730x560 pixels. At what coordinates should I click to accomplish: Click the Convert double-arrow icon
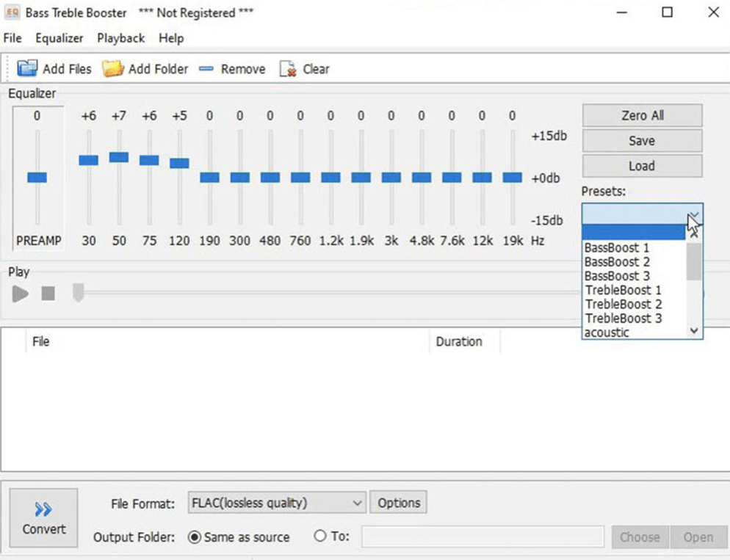(43, 509)
